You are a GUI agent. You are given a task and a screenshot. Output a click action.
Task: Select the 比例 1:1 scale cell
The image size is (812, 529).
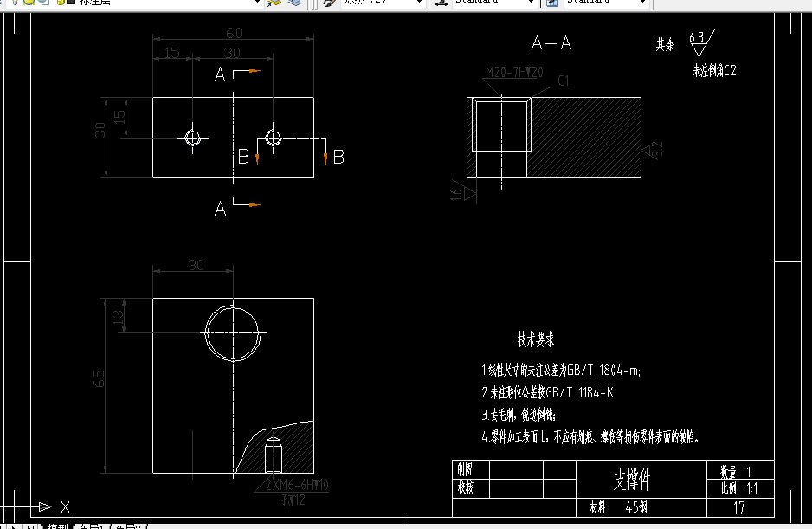(x=740, y=488)
